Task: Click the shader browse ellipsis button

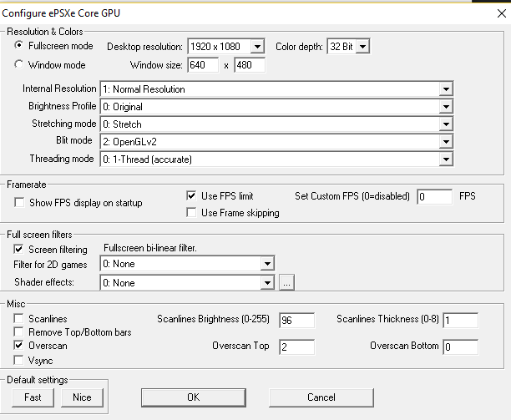Action: 286,282
